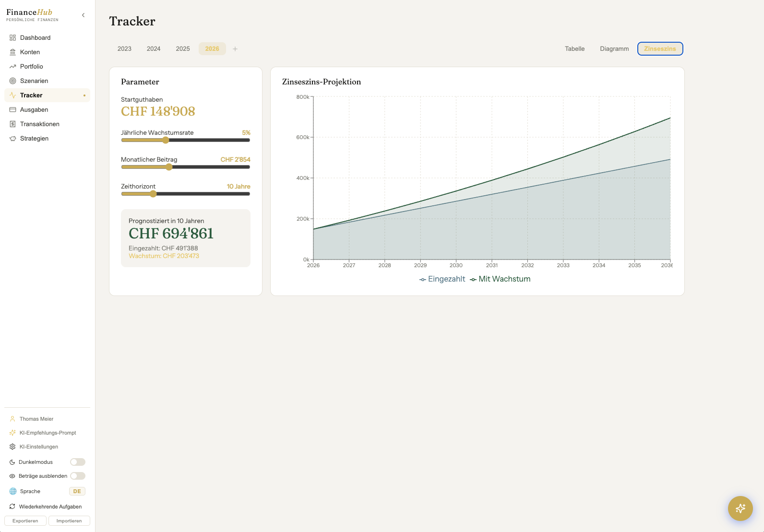Viewport: 764px width, 532px height.
Task: Click the 'Eingezahlt: CHF 491'388' text
Action: 163,248
